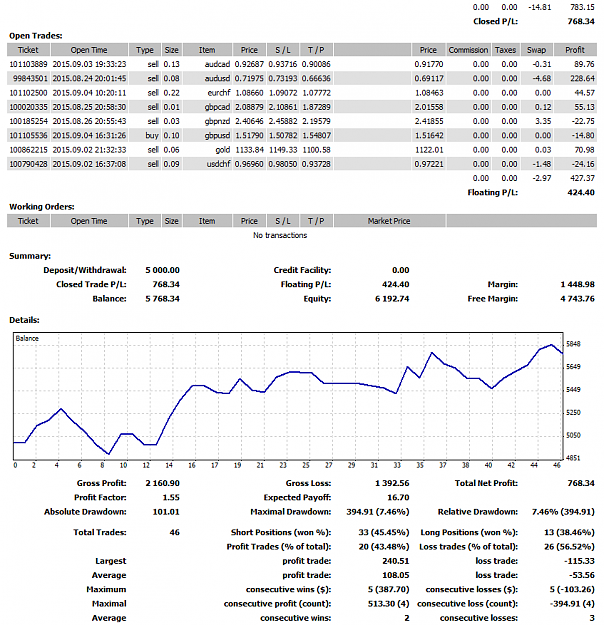Click ticket number 101105536
Screen dimensions: 604x625
[x=28, y=136]
